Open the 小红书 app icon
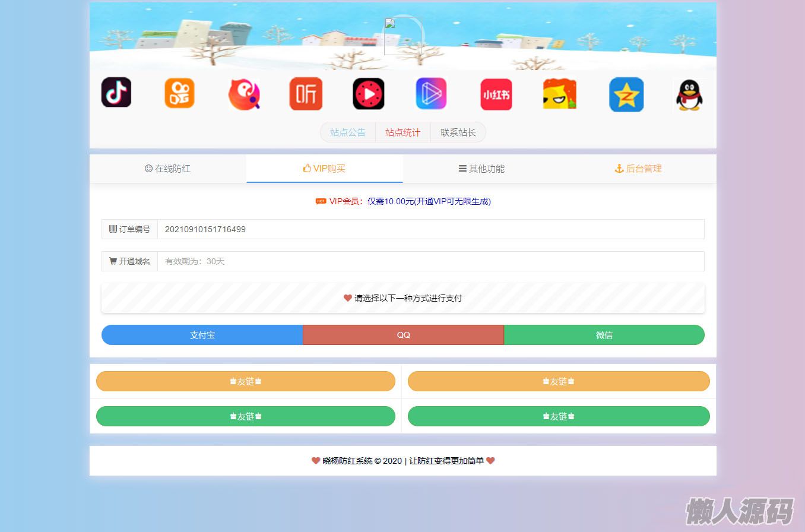Image resolution: width=805 pixels, height=532 pixels. [x=496, y=94]
